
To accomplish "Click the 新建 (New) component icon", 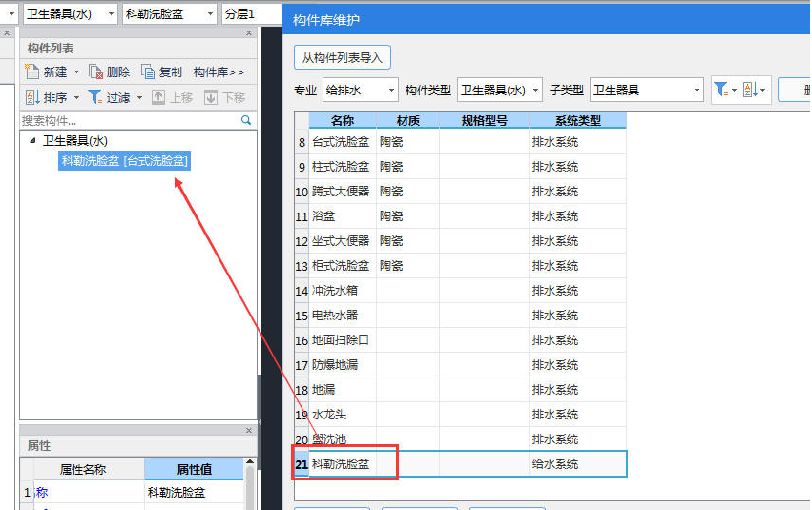I will [31, 72].
